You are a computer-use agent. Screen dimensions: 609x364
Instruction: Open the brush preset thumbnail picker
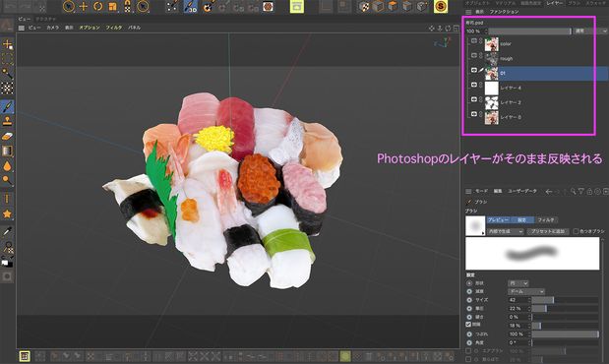point(475,225)
